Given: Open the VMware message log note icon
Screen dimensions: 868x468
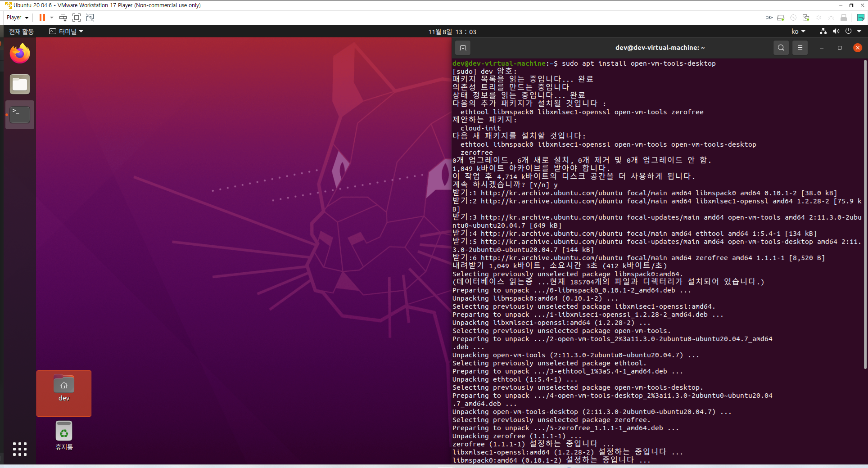Looking at the screenshot, I should pyautogui.click(x=861, y=18).
